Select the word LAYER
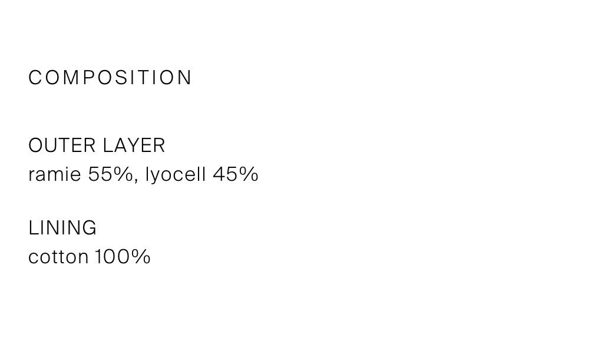This screenshot has height=364, width=598. point(134,145)
